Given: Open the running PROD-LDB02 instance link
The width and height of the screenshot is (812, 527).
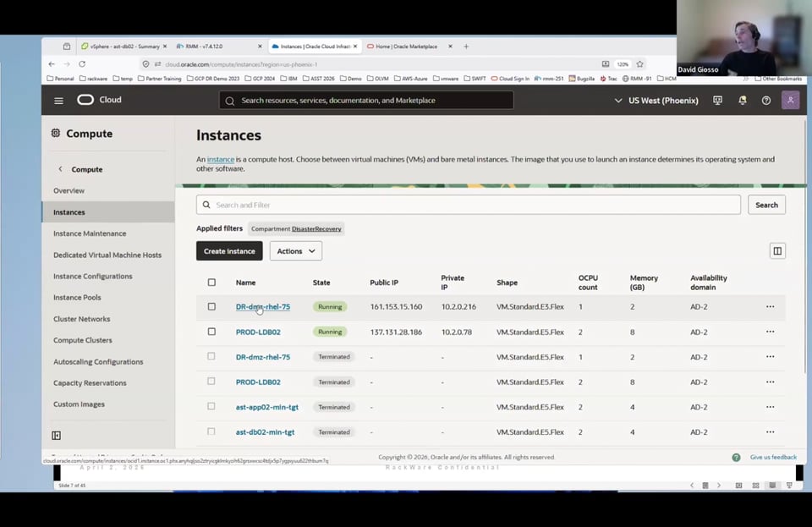Looking at the screenshot, I should click(258, 332).
